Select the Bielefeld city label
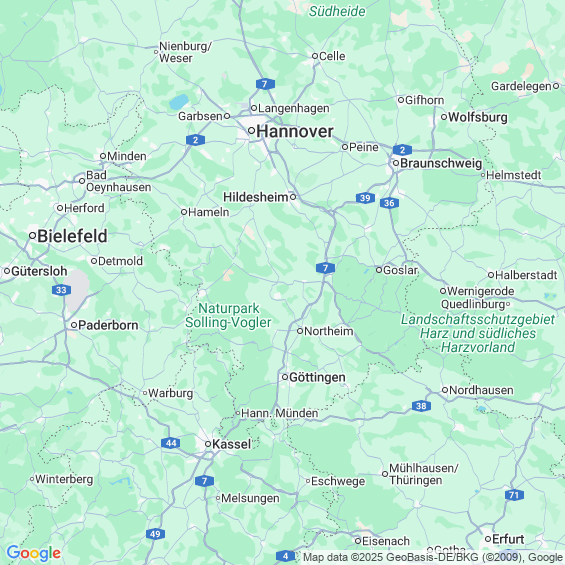Image resolution: width=565 pixels, height=565 pixels. 72,236
